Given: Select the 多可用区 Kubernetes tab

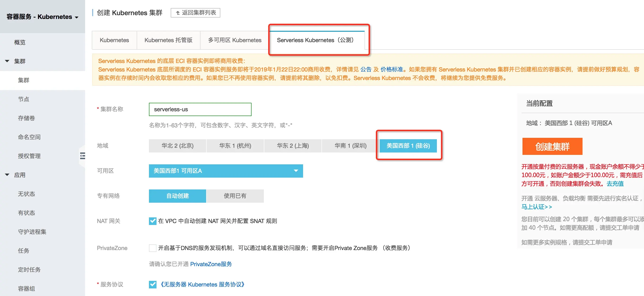Looking at the screenshot, I should pos(235,40).
